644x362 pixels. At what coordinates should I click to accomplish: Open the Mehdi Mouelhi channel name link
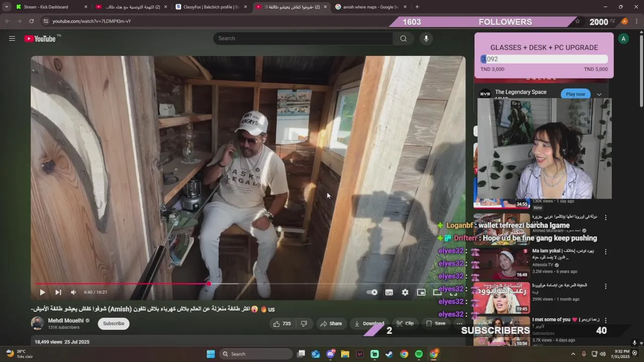tap(66, 321)
